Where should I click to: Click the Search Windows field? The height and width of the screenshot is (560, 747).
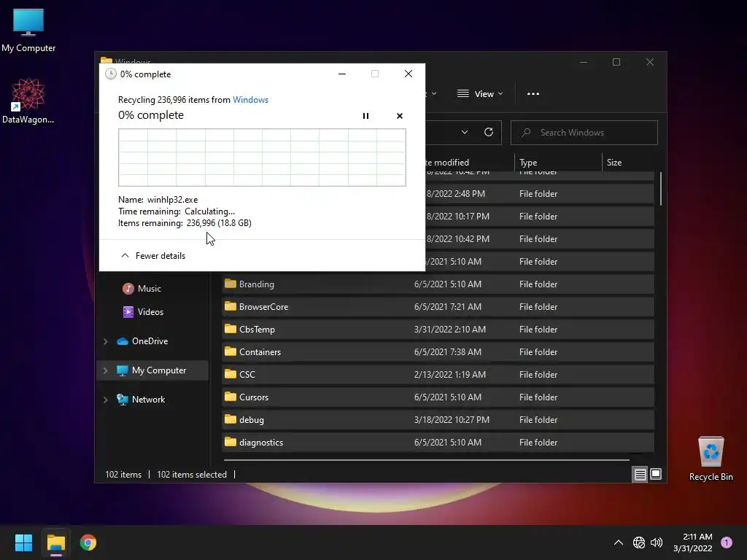584,133
